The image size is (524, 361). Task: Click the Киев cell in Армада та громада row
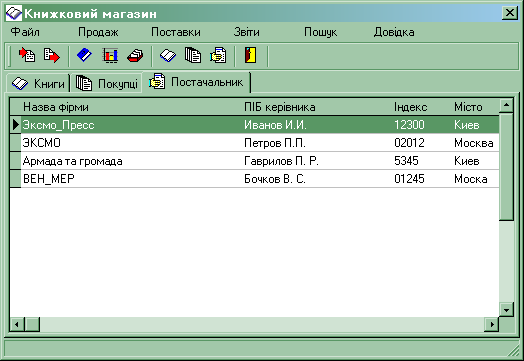pyautogui.click(x=476, y=161)
